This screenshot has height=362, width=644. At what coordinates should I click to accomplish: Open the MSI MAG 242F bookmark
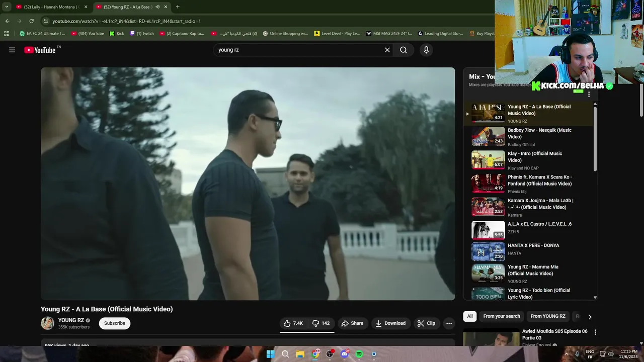pos(389,34)
